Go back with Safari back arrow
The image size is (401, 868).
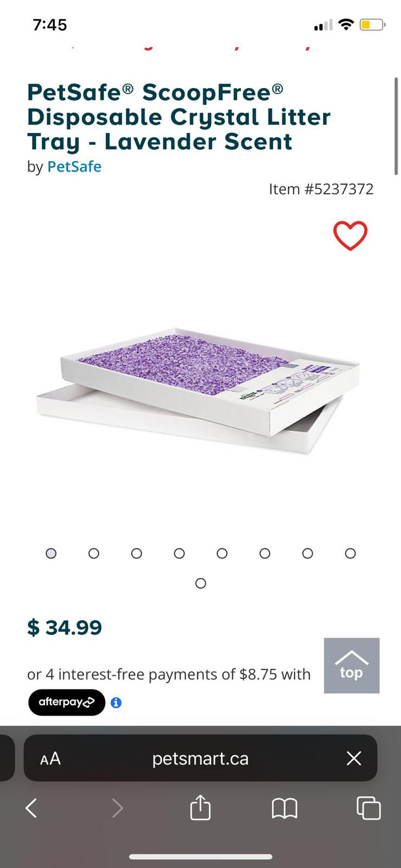click(x=31, y=808)
